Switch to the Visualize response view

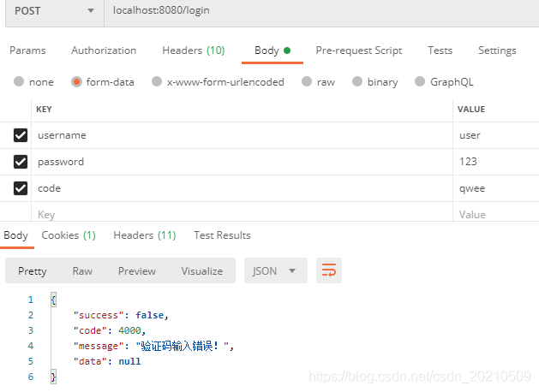(202, 270)
